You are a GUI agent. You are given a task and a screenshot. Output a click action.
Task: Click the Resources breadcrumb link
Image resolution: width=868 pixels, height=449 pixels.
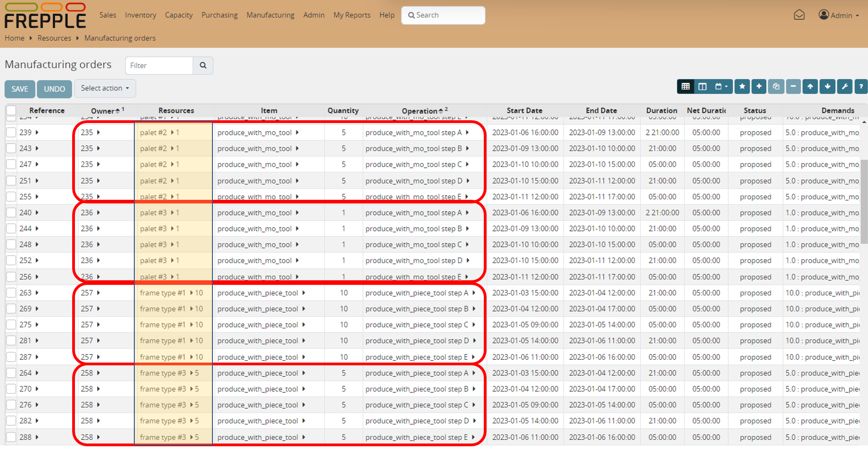54,38
